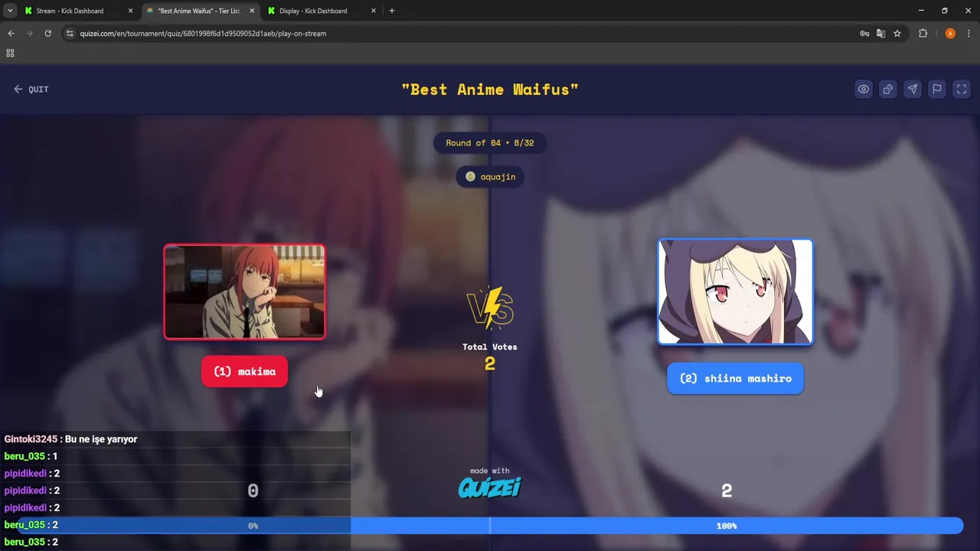
Task: Select the Best Anime Waifus browser tab
Action: point(199,11)
